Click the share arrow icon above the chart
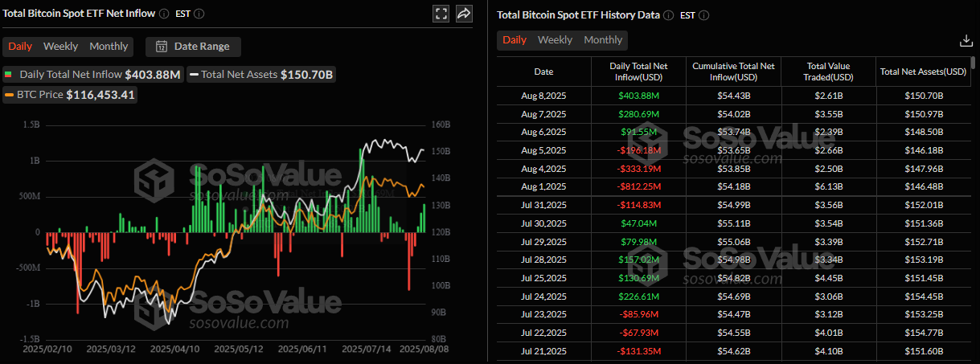Screen dimensions: 980x364 pos(464,14)
